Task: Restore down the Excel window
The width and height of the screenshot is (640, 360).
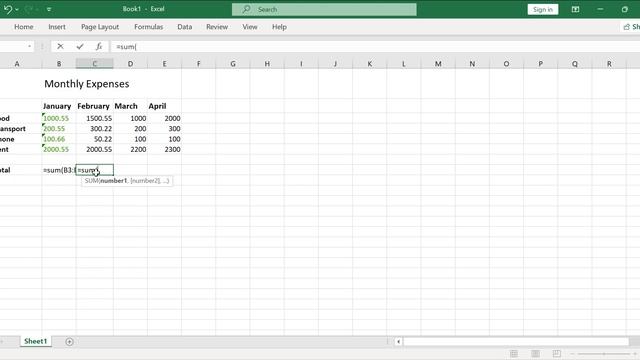Action: [624, 9]
